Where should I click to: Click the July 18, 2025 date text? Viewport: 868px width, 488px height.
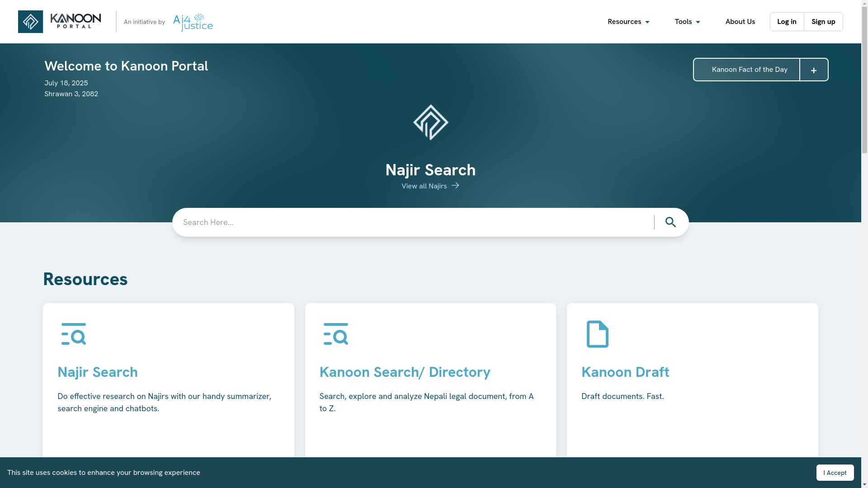point(66,83)
